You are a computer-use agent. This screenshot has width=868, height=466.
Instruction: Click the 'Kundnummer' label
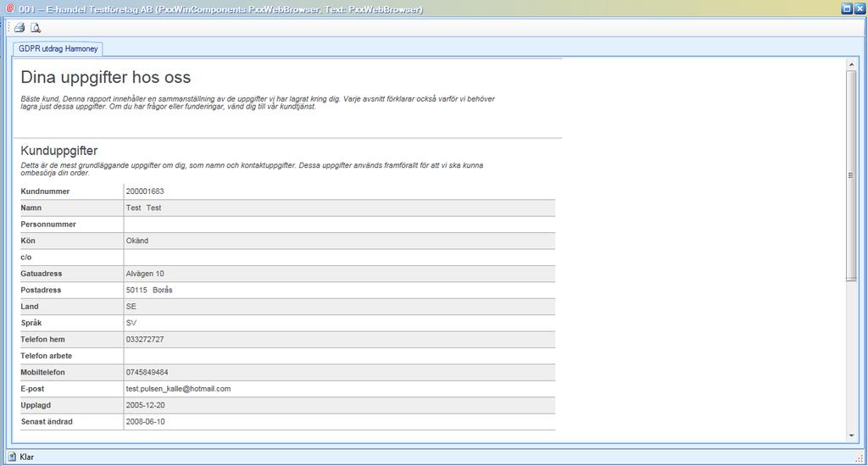coord(46,191)
